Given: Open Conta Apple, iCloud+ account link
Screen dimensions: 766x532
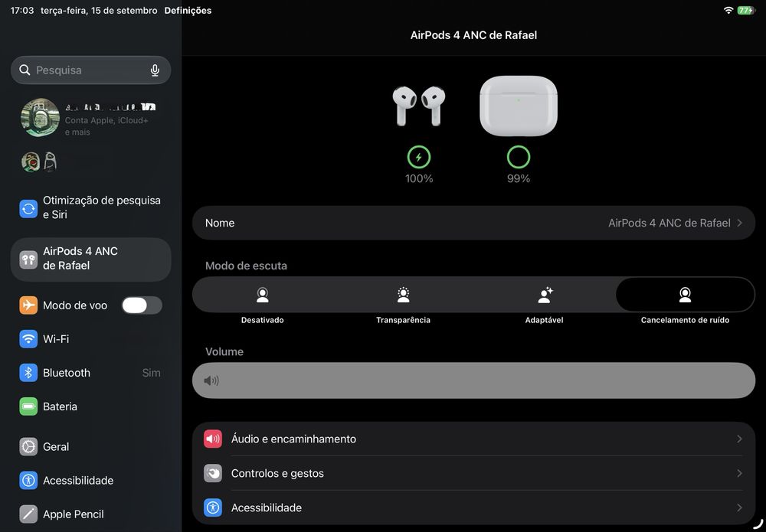Looking at the screenshot, I should (x=106, y=126).
